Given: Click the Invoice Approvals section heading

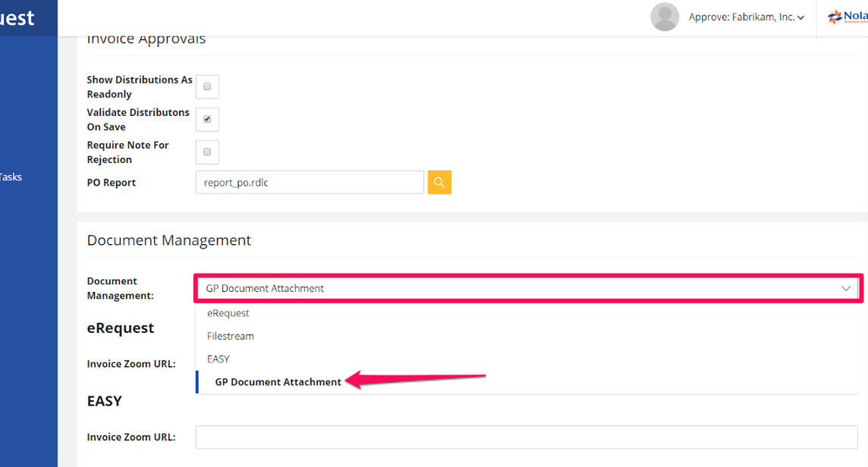Looking at the screenshot, I should click(x=146, y=40).
